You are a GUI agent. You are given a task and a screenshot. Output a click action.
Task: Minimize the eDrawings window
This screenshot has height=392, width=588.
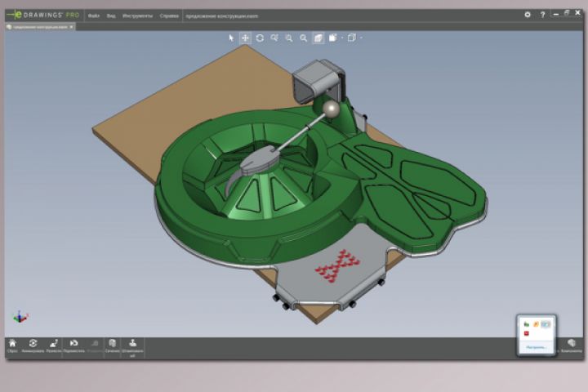(x=556, y=14)
